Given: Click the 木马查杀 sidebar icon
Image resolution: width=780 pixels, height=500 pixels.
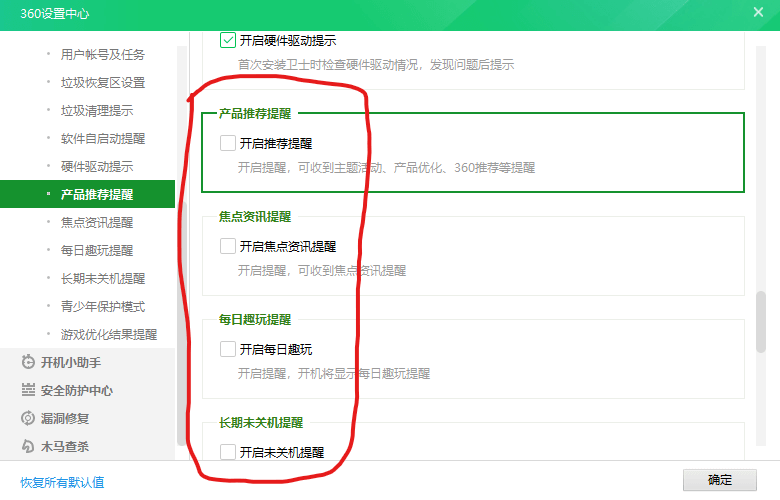Looking at the screenshot, I should pyautogui.click(x=28, y=446).
